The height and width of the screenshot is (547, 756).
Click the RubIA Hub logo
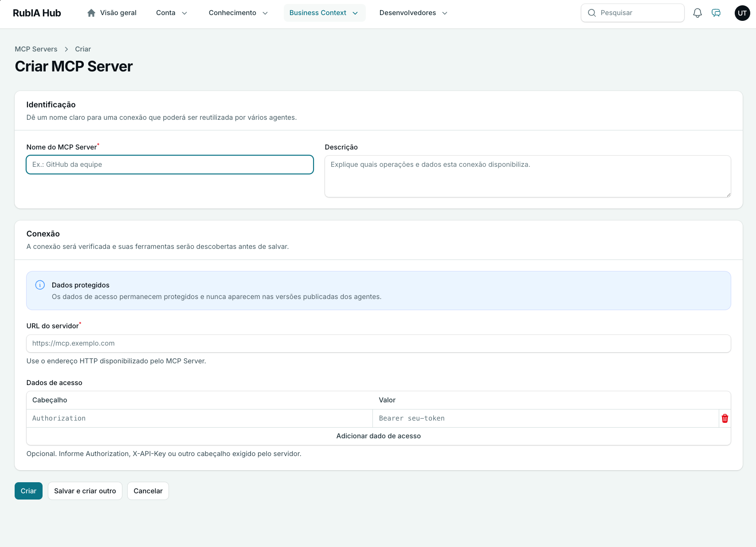click(37, 13)
